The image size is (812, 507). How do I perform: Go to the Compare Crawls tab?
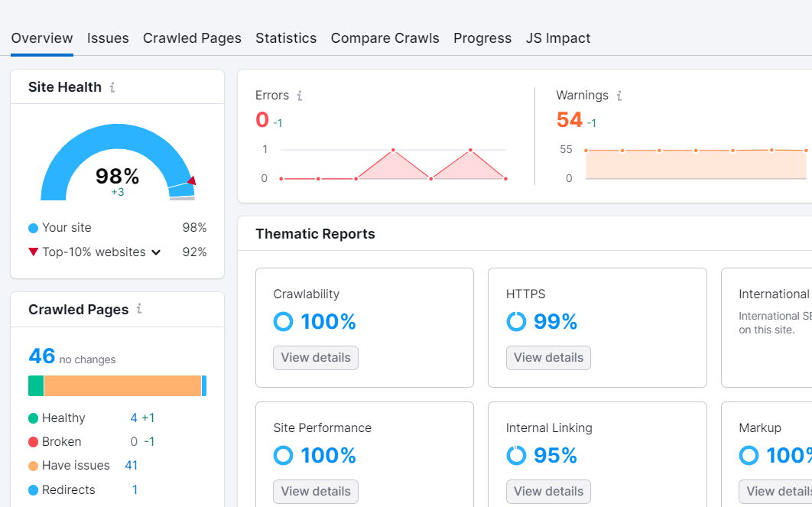click(x=385, y=38)
